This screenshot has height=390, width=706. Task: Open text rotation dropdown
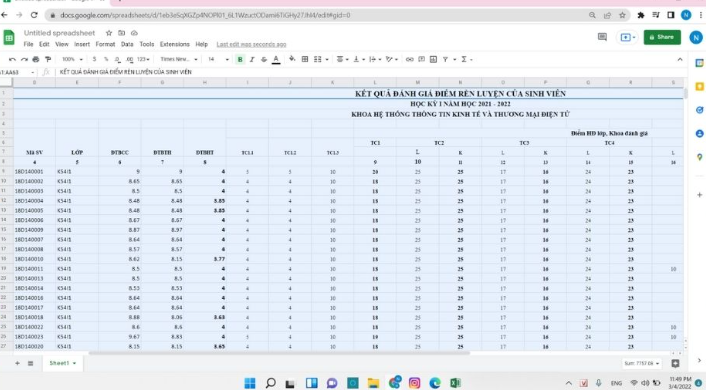pyautogui.click(x=392, y=59)
